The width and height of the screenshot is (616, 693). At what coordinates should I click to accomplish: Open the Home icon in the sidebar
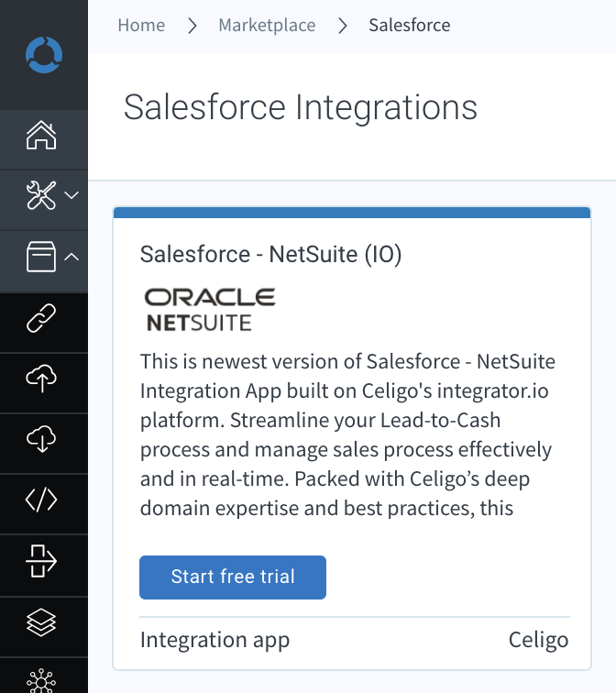(41, 135)
